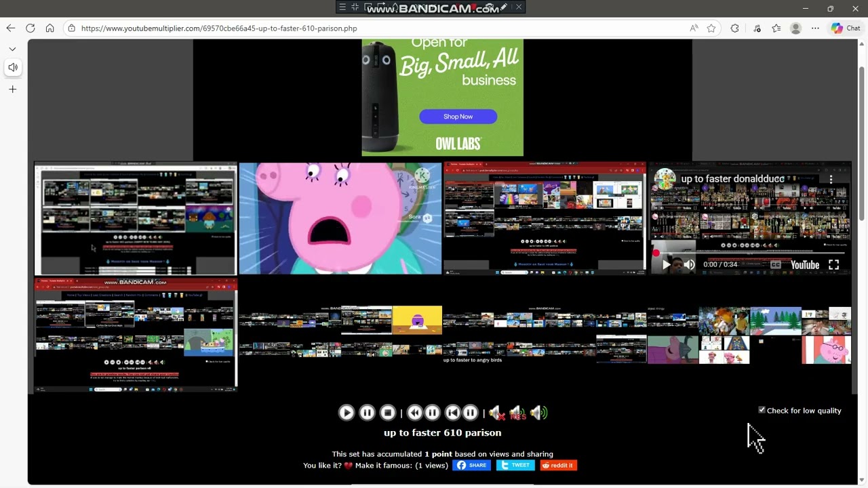Click the third video in the top row
This screenshot has width=868, height=488.
545,218
